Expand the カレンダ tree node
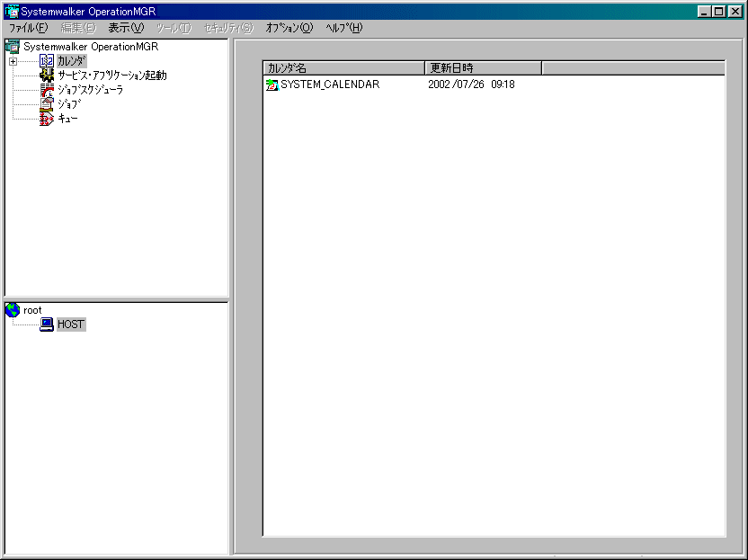Screen dimensions: 748x560 pyautogui.click(x=13, y=61)
